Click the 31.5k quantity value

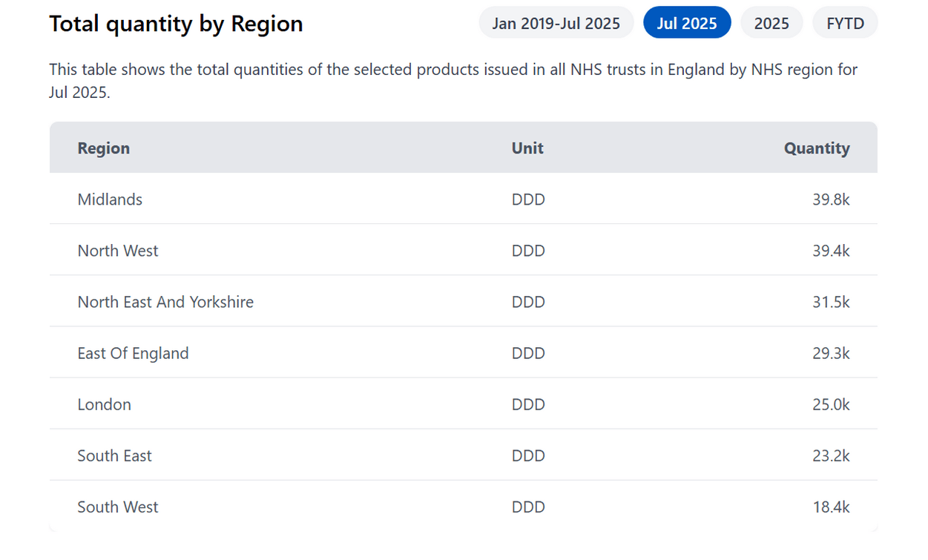coord(831,302)
